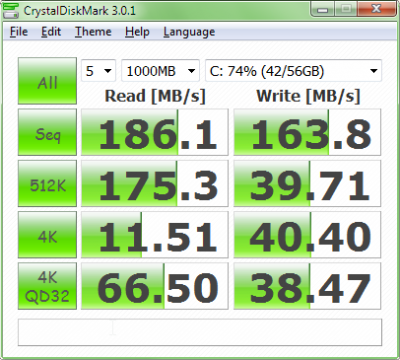Viewport: 400px width, 360px height.
Task: Open the File menu
Action: 19,32
